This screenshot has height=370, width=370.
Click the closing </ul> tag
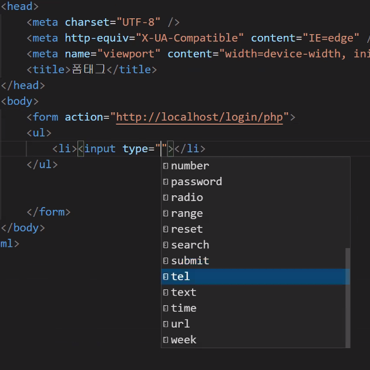click(x=42, y=165)
